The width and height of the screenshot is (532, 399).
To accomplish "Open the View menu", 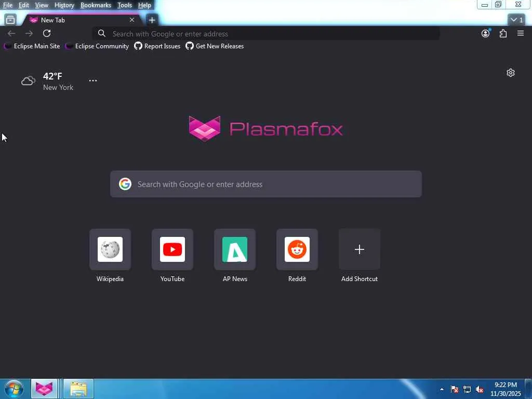I will (42, 5).
